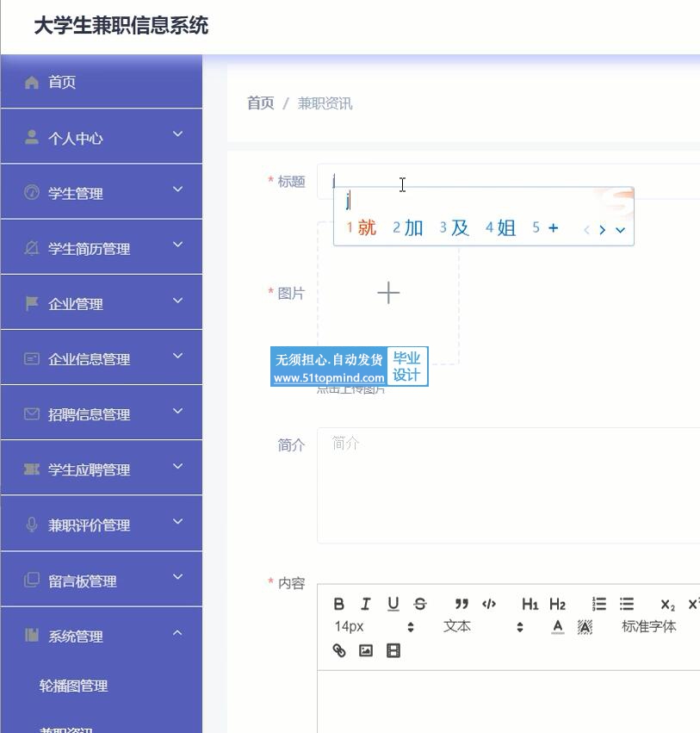Image resolution: width=700 pixels, height=733 pixels.
Task: Open the 企业信息管理 menu
Action: point(102,358)
